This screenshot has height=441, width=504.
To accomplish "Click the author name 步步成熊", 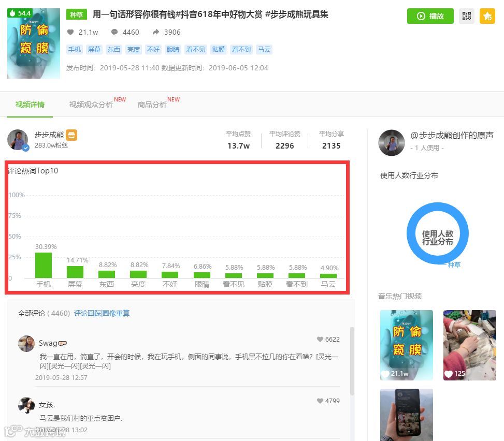I will click(49, 135).
